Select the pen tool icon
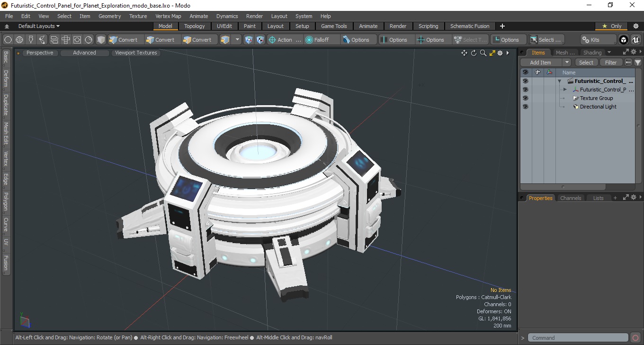The height and width of the screenshot is (345, 644). click(31, 40)
